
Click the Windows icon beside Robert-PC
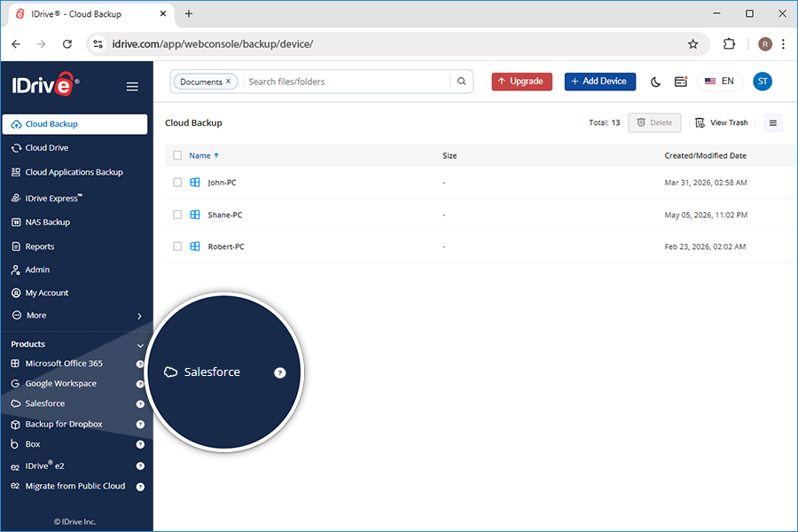pos(195,246)
